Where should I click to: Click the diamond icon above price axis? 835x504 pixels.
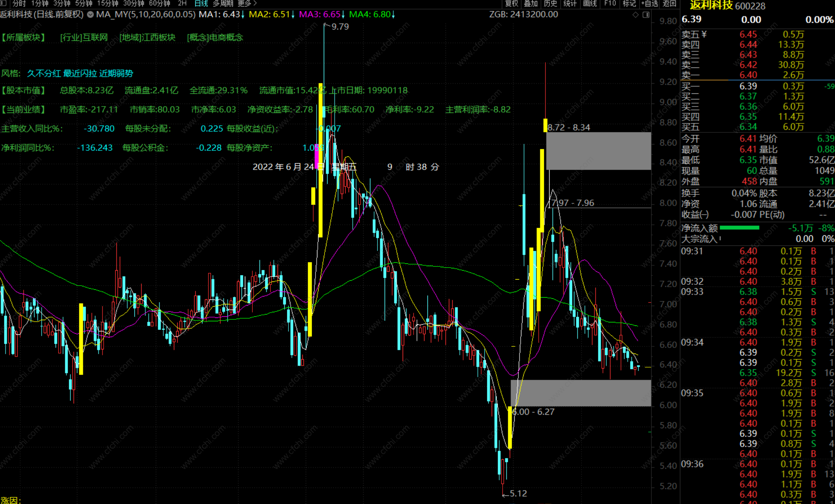pyautogui.click(x=636, y=15)
